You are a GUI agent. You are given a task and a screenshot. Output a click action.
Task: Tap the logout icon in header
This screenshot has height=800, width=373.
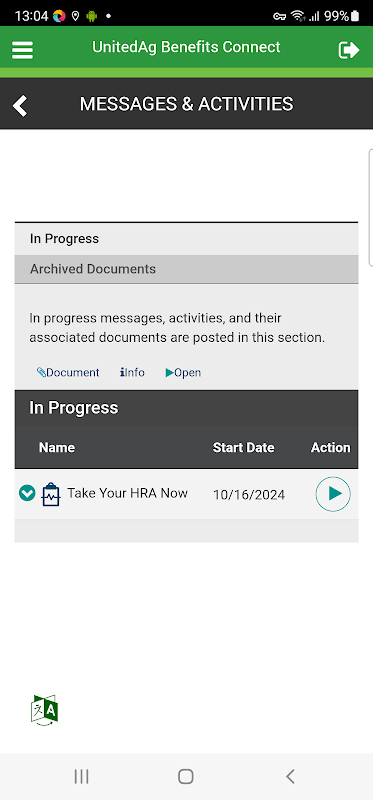pos(349,49)
